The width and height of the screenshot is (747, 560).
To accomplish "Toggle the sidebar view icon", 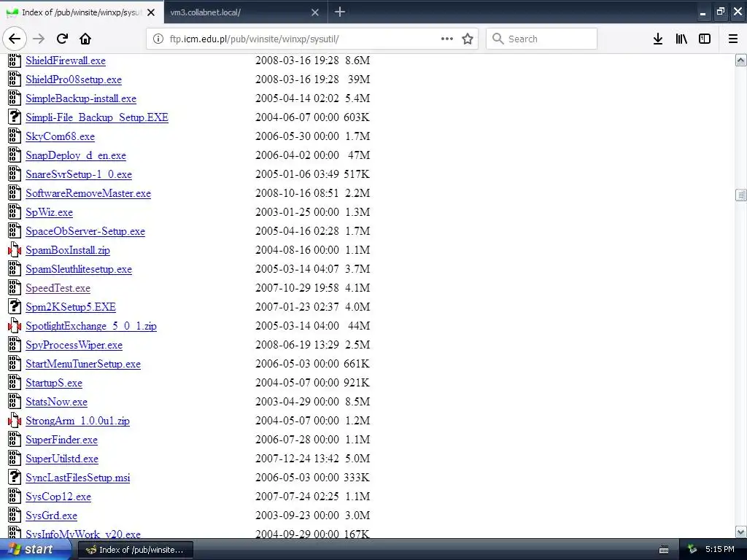I will click(x=705, y=39).
